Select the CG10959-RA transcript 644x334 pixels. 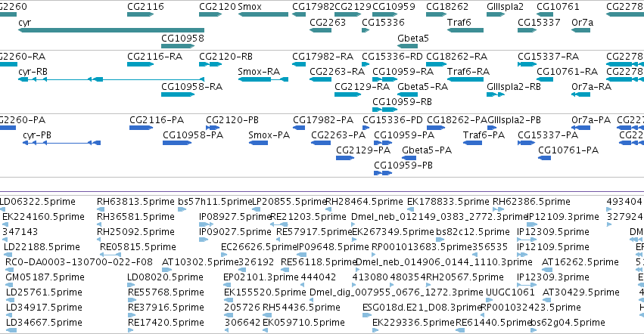click(385, 79)
